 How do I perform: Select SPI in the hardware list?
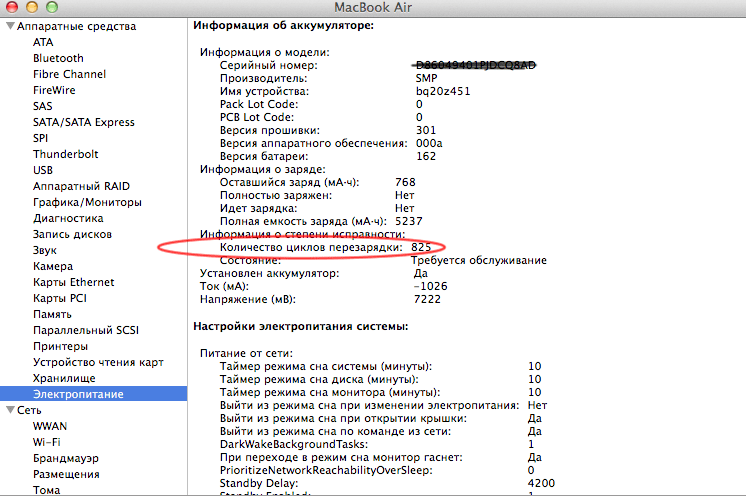[x=40, y=138]
